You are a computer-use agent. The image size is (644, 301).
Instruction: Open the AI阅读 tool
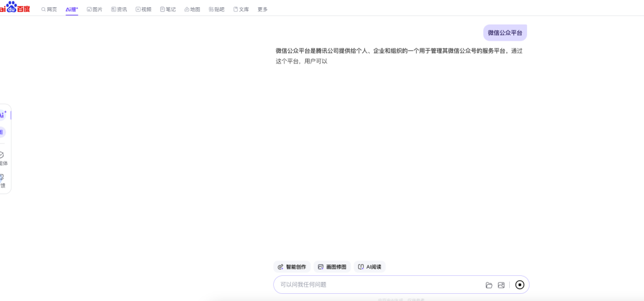pyautogui.click(x=370, y=267)
